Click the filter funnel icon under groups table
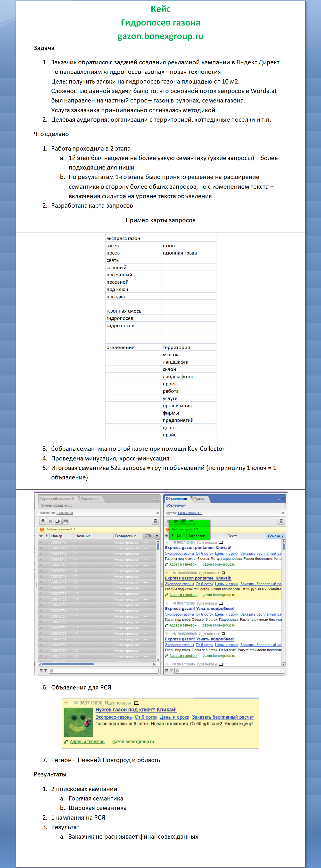The image size is (321, 868). tap(45, 671)
